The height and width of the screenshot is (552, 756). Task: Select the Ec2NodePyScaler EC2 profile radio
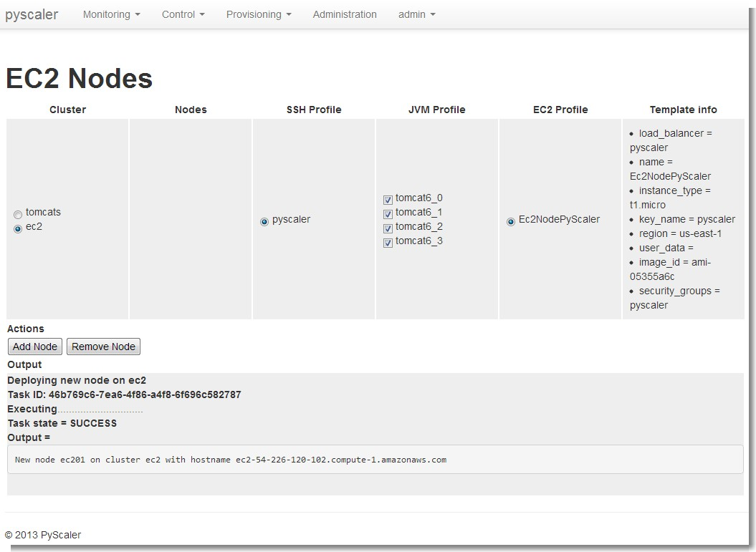tap(511, 221)
